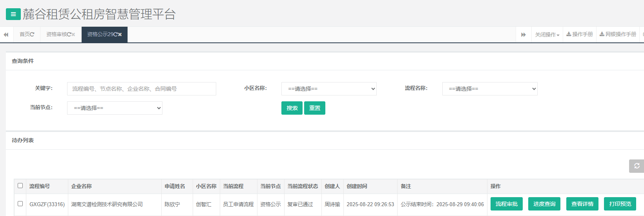Close the 资格公示29 tab
Viewport: 644px width, 216px height.
120,35
